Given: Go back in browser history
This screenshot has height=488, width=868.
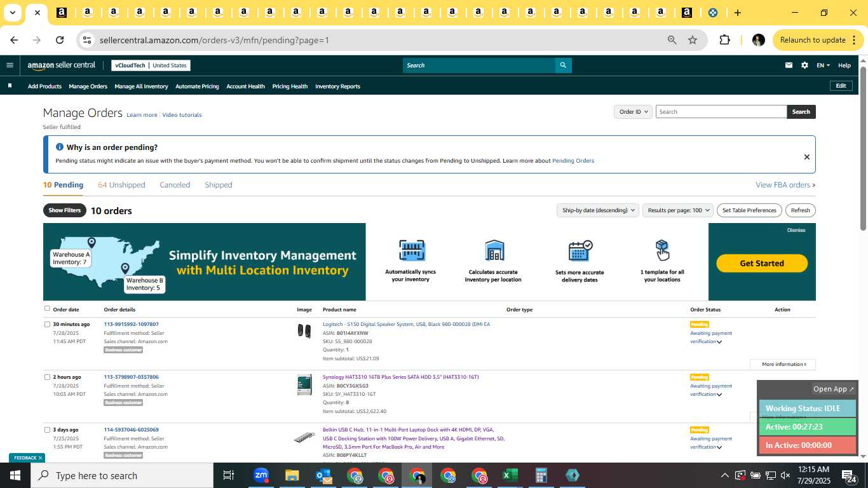Looking at the screenshot, I should (14, 40).
